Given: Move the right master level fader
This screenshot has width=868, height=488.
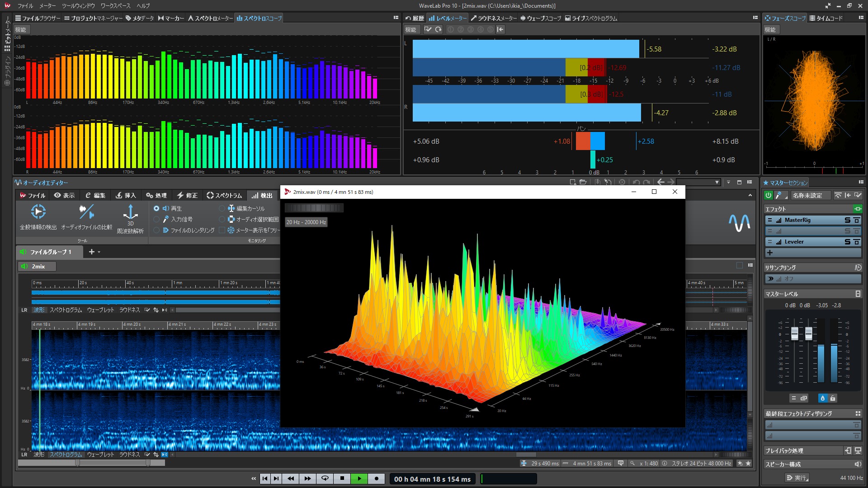Looking at the screenshot, I should 809,333.
